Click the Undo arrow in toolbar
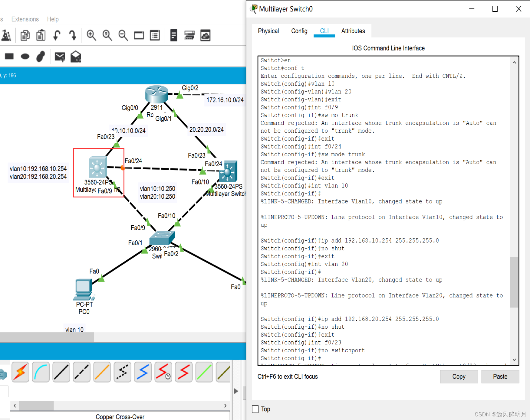The image size is (530, 420). click(x=57, y=35)
